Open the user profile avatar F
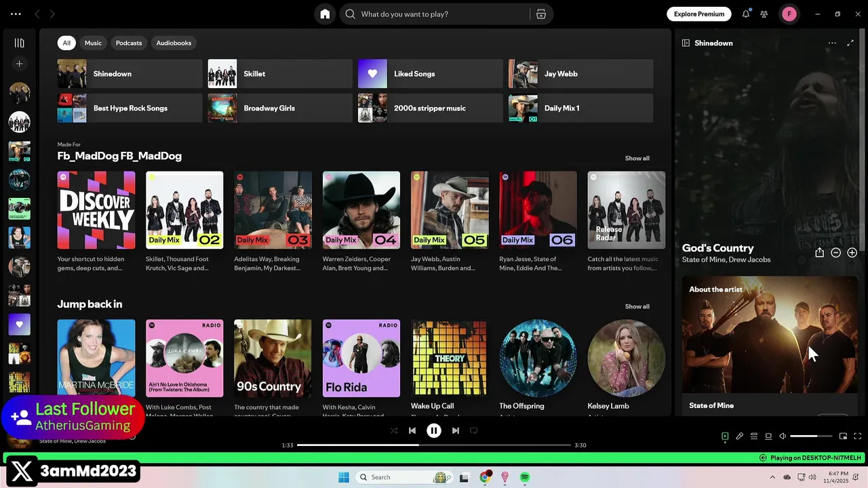Image resolution: width=868 pixels, height=488 pixels. pyautogui.click(x=789, y=14)
